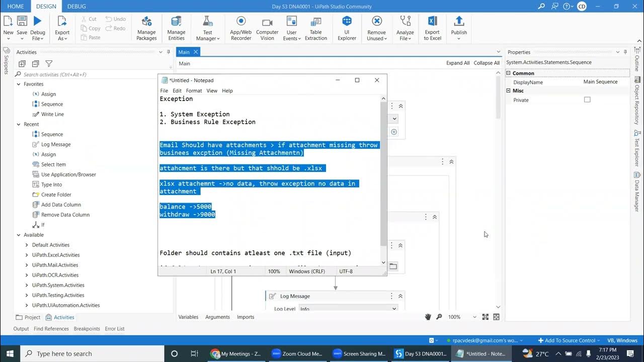Viewport: 644px width, 362px height.
Task: Open Arguments panel in designer
Action: coord(217,317)
